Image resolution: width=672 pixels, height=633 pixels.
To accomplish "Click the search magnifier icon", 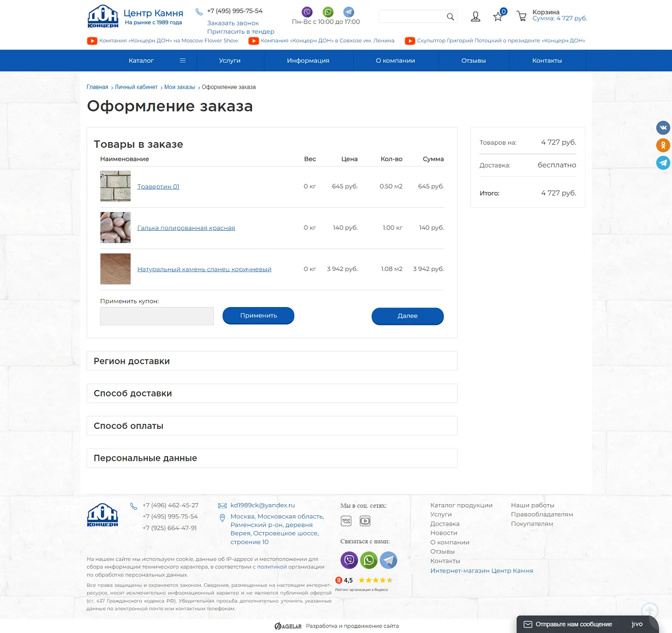I will [x=450, y=17].
